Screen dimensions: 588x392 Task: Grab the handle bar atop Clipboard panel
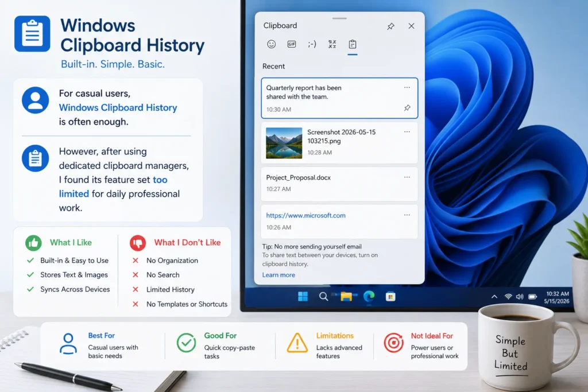click(x=339, y=18)
